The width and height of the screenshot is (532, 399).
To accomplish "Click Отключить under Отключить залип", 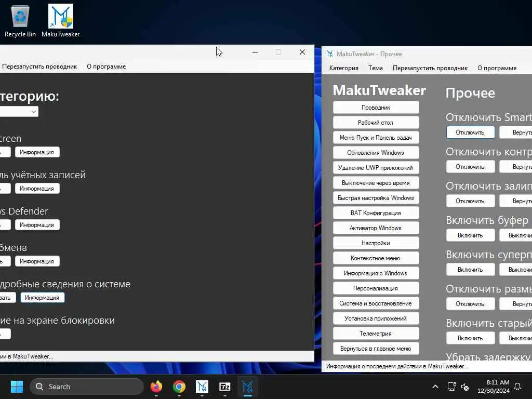I will point(470,201).
